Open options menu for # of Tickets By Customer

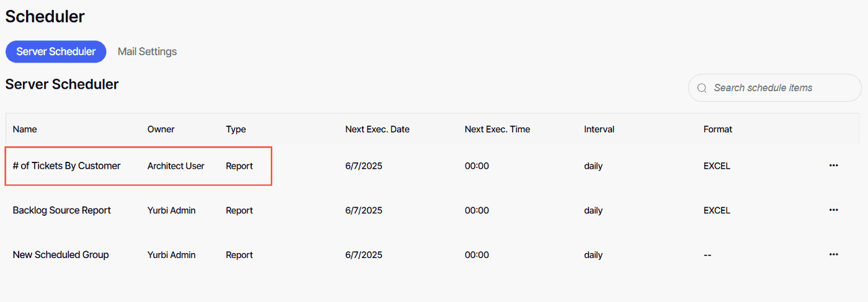click(x=833, y=166)
